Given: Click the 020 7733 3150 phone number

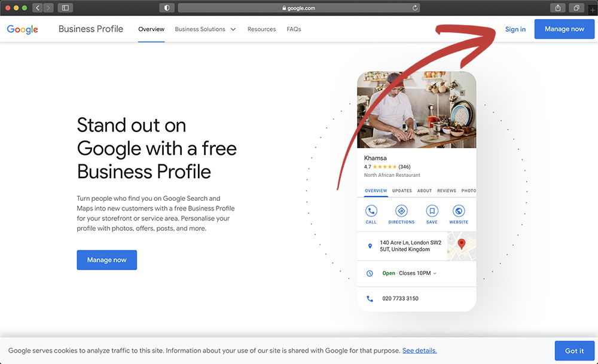Looking at the screenshot, I should [x=401, y=298].
